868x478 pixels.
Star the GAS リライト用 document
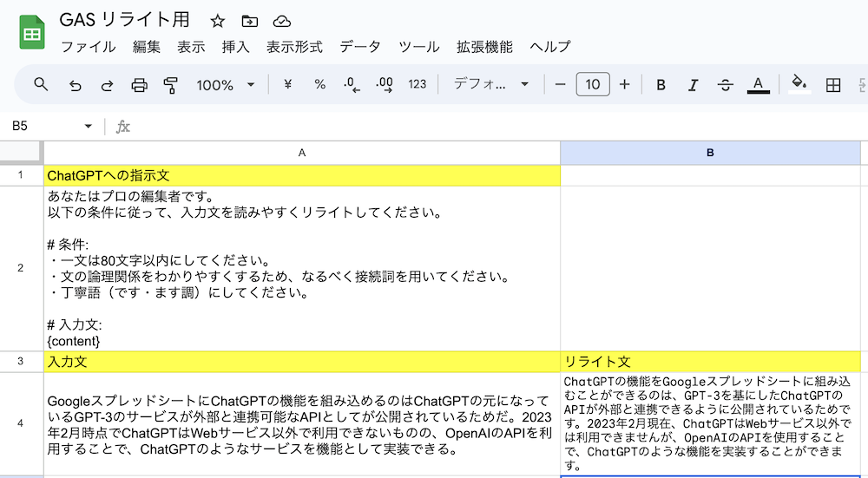[x=218, y=21]
